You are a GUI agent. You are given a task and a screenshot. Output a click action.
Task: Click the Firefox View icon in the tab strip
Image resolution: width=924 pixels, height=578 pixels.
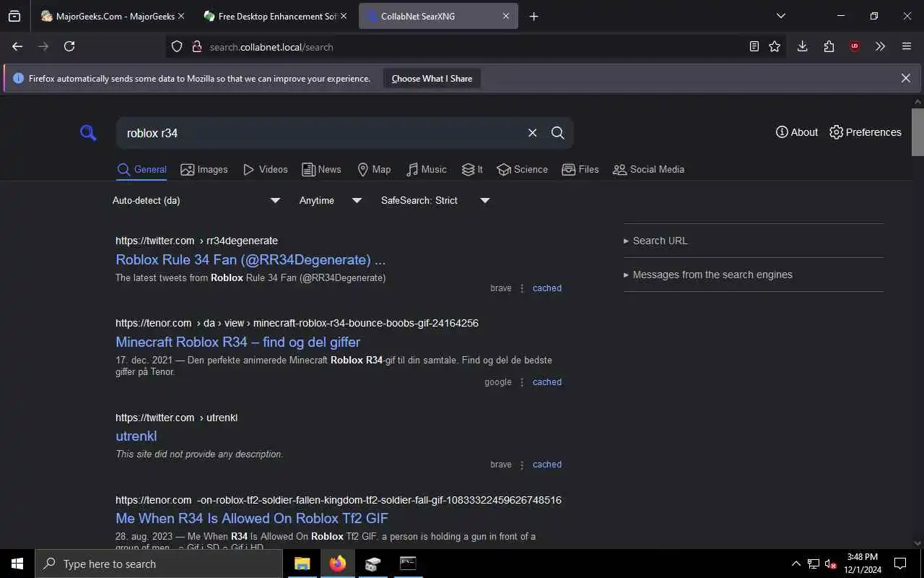14,16
